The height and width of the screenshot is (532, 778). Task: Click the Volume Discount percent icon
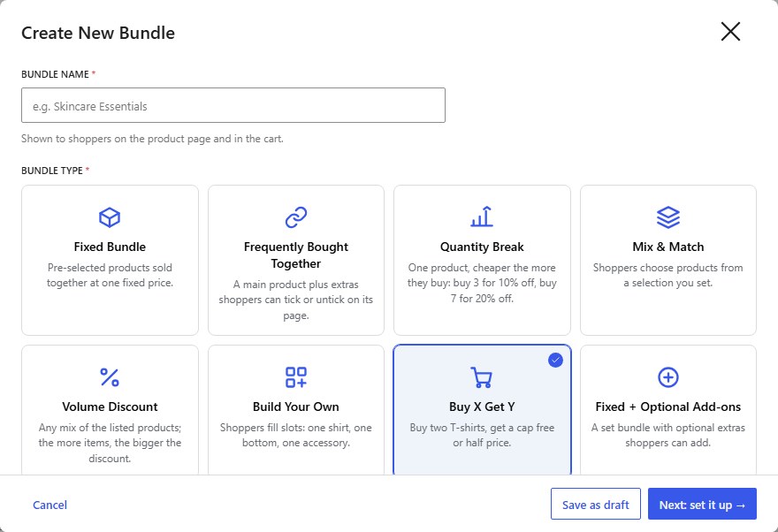[110, 377]
